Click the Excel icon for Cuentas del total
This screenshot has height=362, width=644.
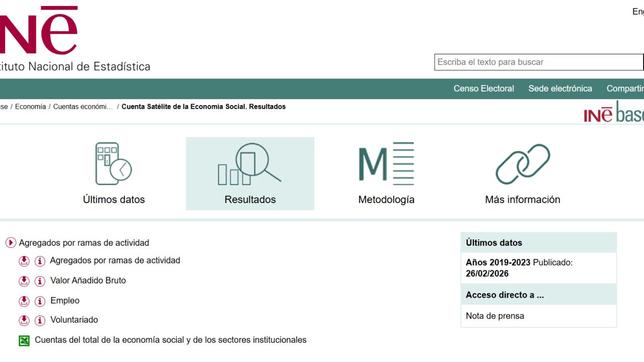tap(24, 341)
